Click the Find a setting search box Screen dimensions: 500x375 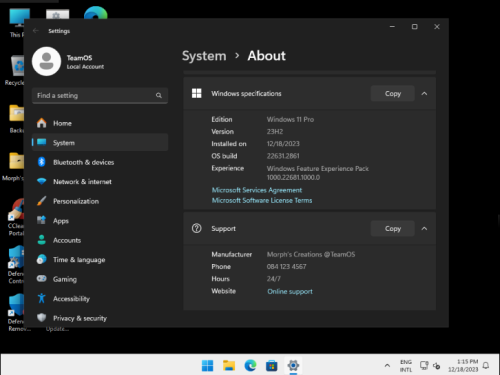[100, 96]
